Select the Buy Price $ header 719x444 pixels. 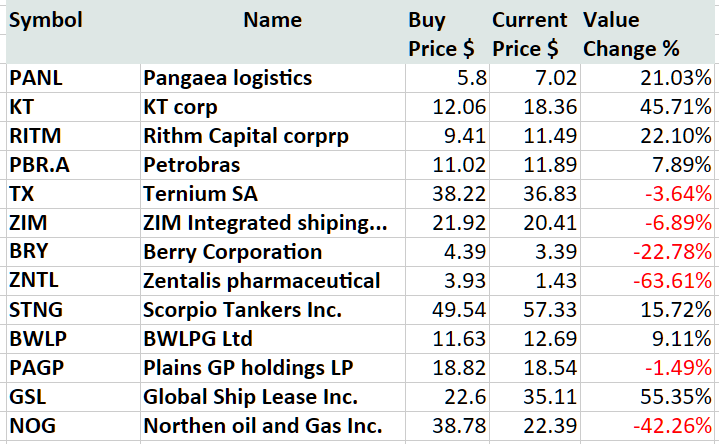click(x=440, y=34)
